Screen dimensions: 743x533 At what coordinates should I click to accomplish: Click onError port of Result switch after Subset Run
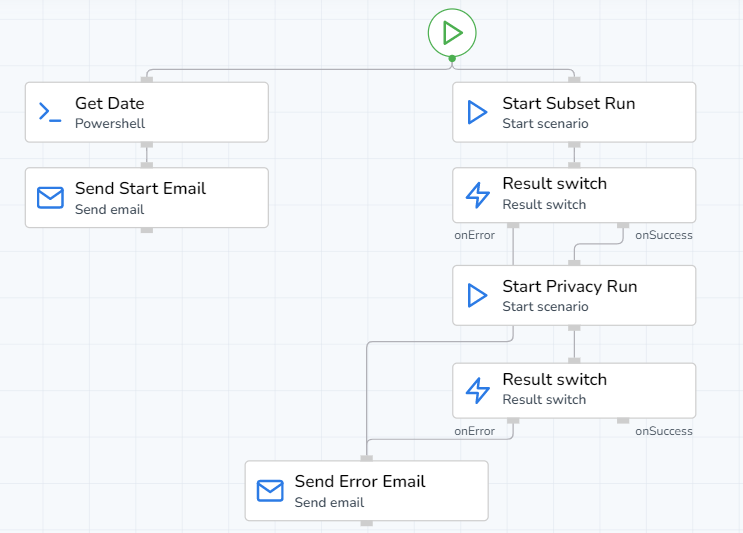[513, 225]
